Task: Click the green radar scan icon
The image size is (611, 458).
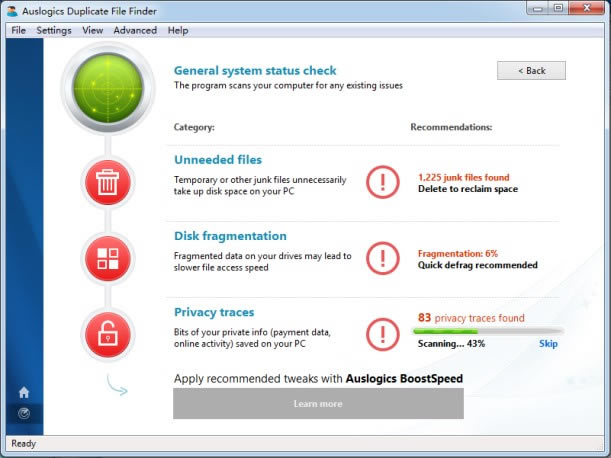Action: pyautogui.click(x=108, y=88)
